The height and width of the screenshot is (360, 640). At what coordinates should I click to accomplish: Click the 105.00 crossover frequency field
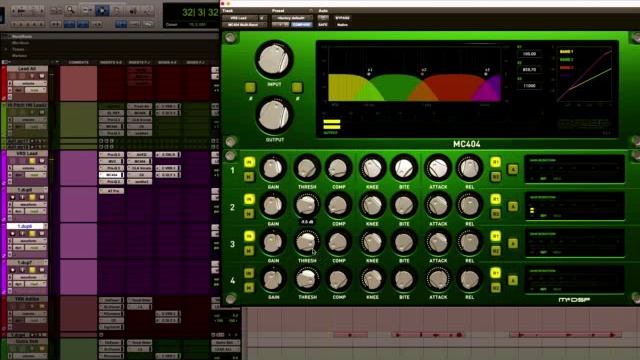529,54
